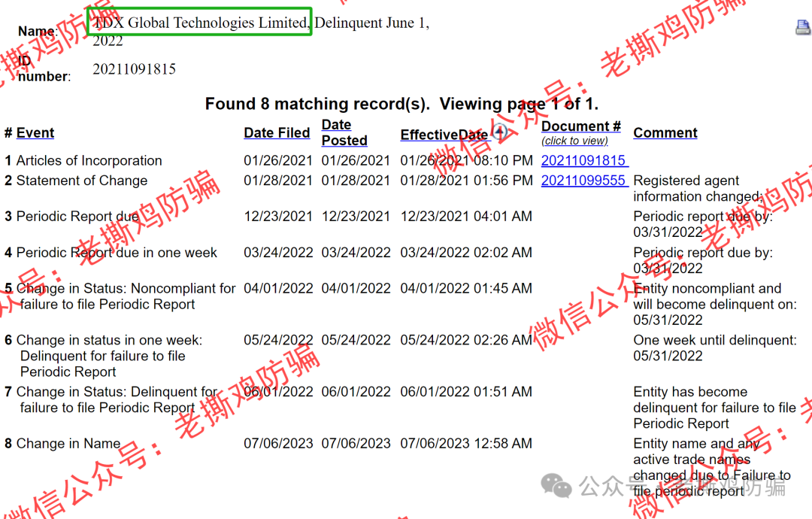Click the sort arrow icon beside EffectiveDate

(500, 132)
